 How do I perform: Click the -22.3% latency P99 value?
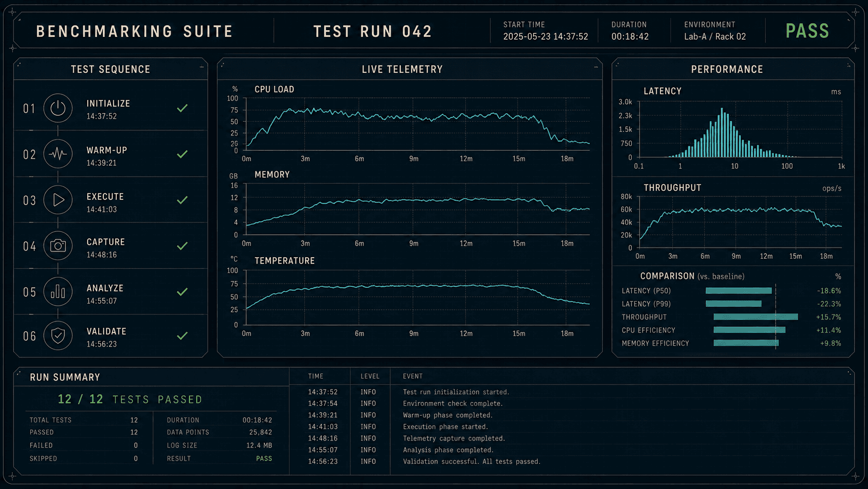pos(829,303)
